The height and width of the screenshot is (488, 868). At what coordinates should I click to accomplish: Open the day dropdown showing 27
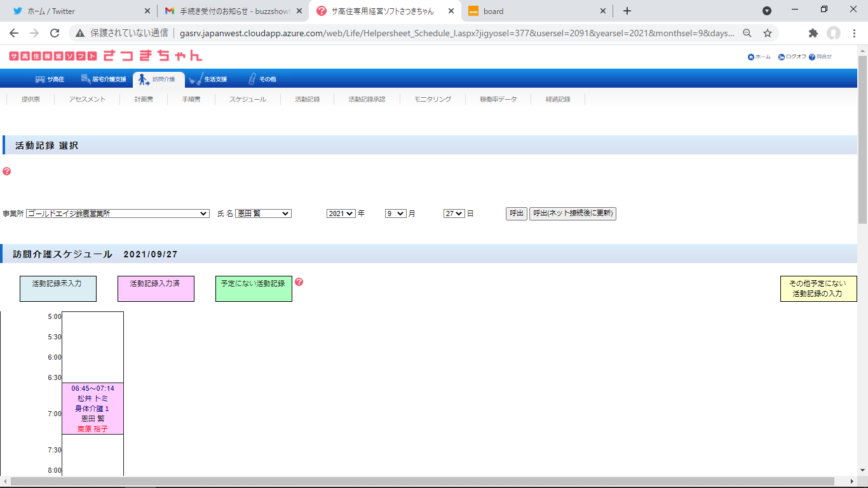[x=454, y=214]
